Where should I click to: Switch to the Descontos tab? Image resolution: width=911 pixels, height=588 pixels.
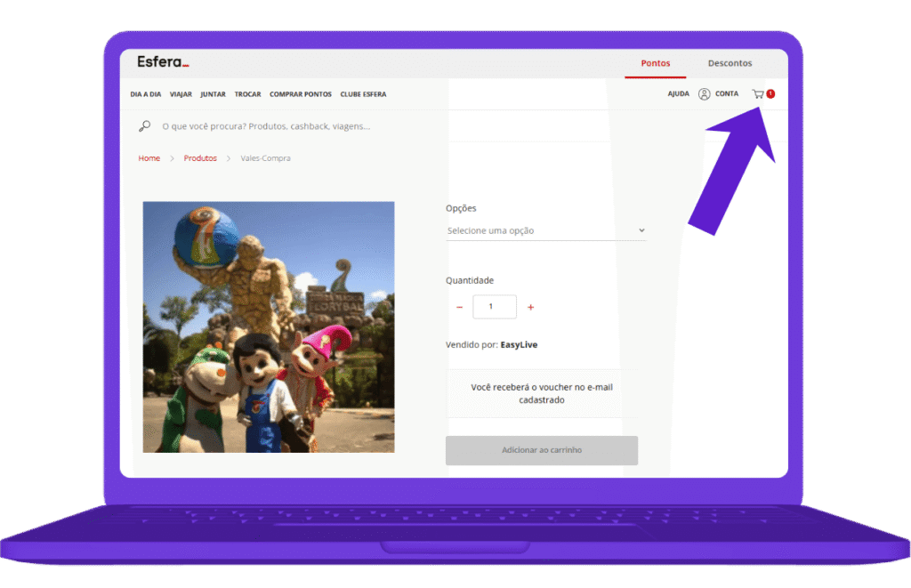(x=730, y=63)
